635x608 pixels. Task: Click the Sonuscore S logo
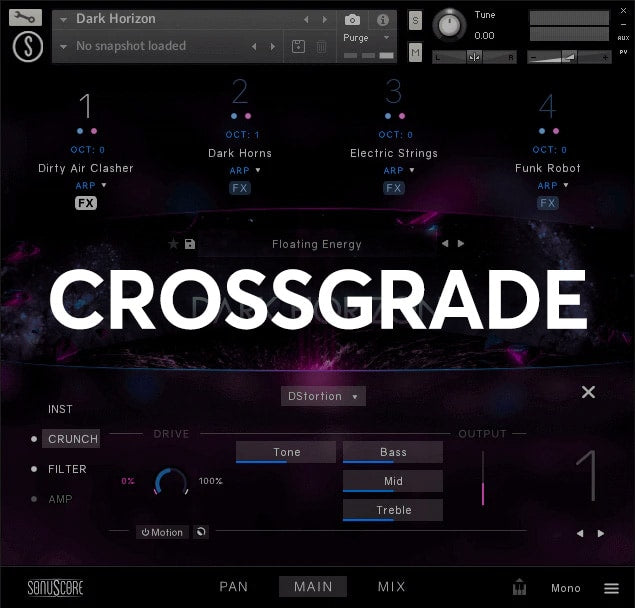tap(28, 47)
